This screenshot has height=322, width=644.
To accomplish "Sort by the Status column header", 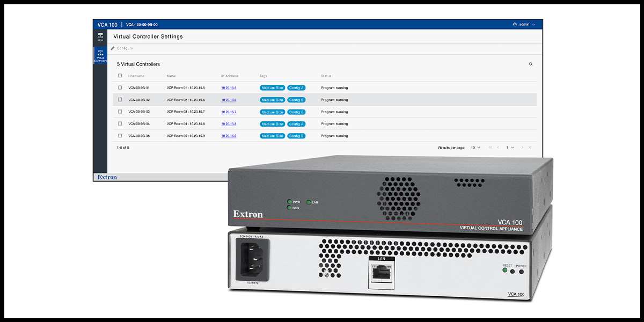I will [x=326, y=76].
